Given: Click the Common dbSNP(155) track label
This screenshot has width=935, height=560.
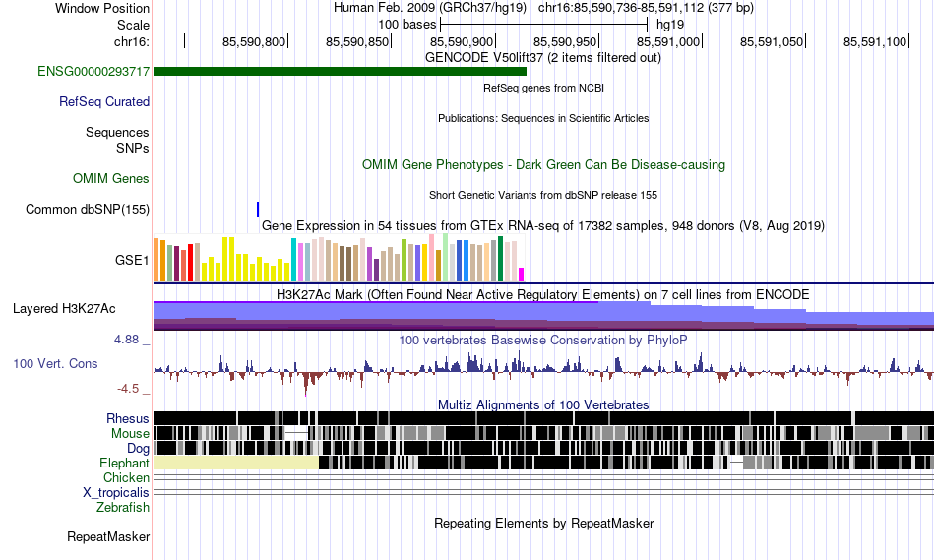Looking at the screenshot, I should click(x=88, y=210).
